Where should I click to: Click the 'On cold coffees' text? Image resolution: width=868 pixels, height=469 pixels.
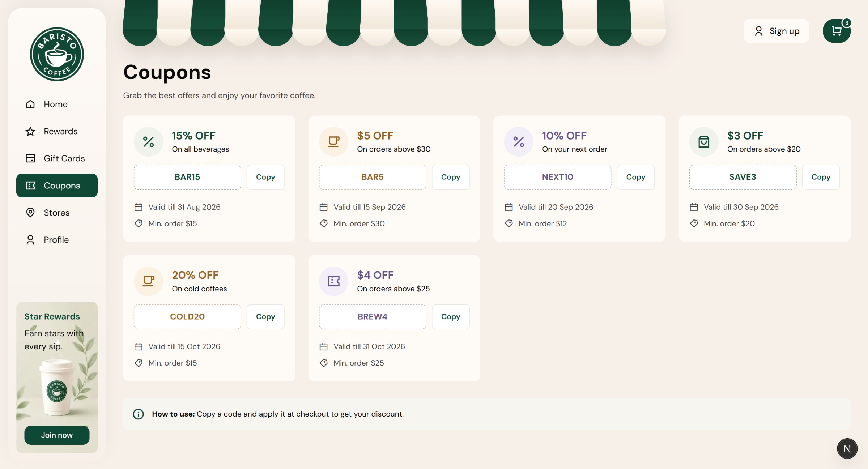199,289
